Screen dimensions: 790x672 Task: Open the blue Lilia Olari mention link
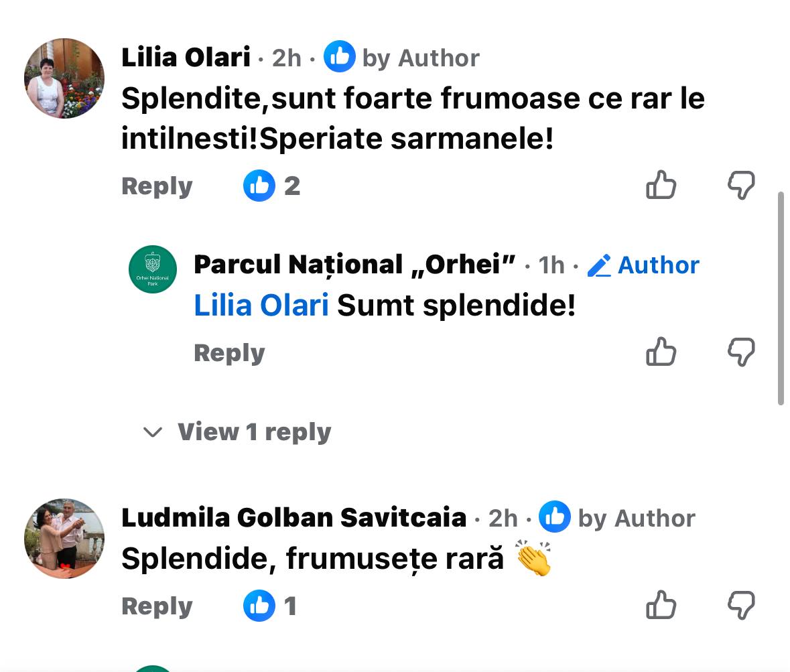[x=261, y=306]
